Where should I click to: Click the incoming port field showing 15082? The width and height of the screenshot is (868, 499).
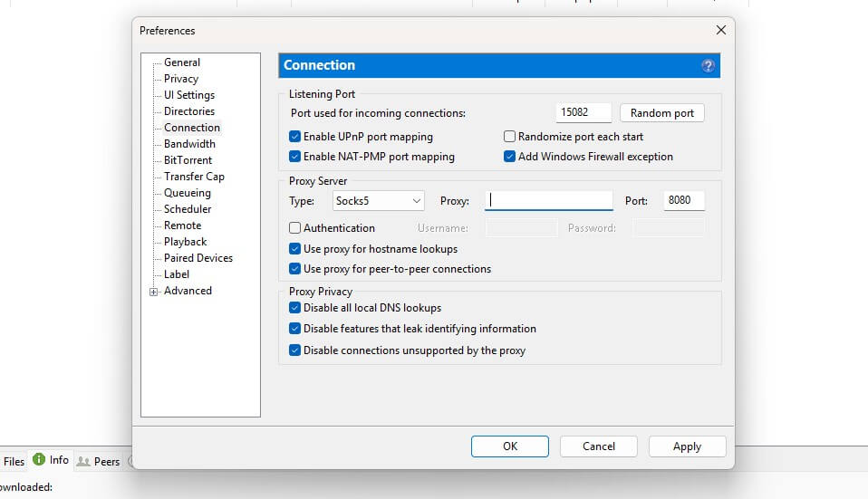[x=583, y=113]
